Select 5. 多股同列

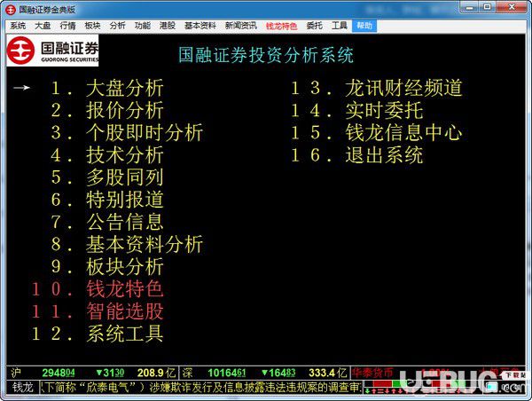(107, 177)
